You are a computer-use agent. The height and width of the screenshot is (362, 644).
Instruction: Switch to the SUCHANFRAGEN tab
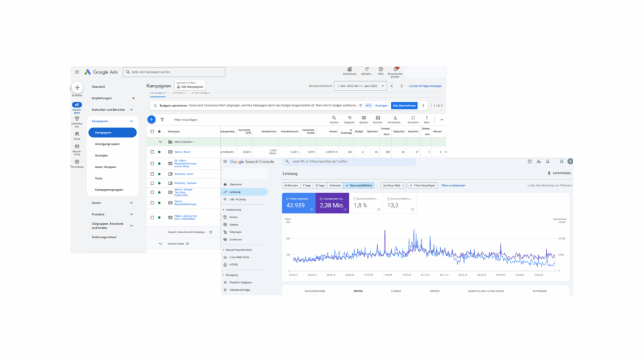tap(315, 291)
